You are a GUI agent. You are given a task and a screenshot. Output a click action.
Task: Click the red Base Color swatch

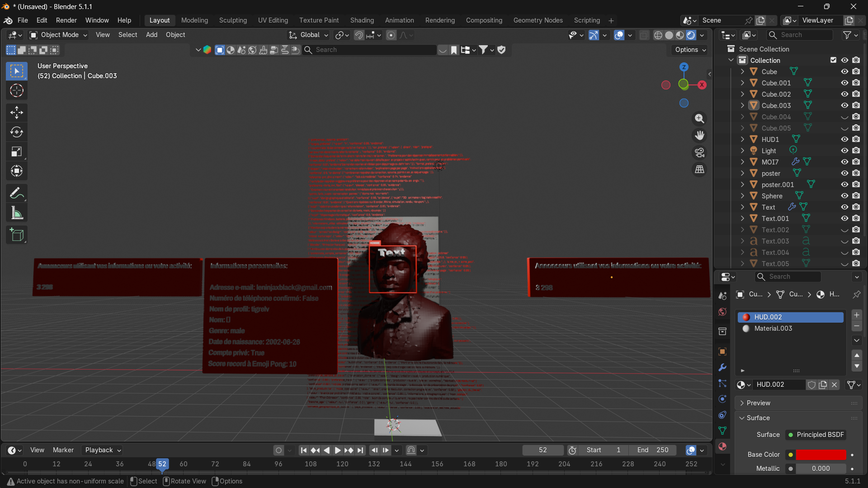pyautogui.click(x=821, y=455)
